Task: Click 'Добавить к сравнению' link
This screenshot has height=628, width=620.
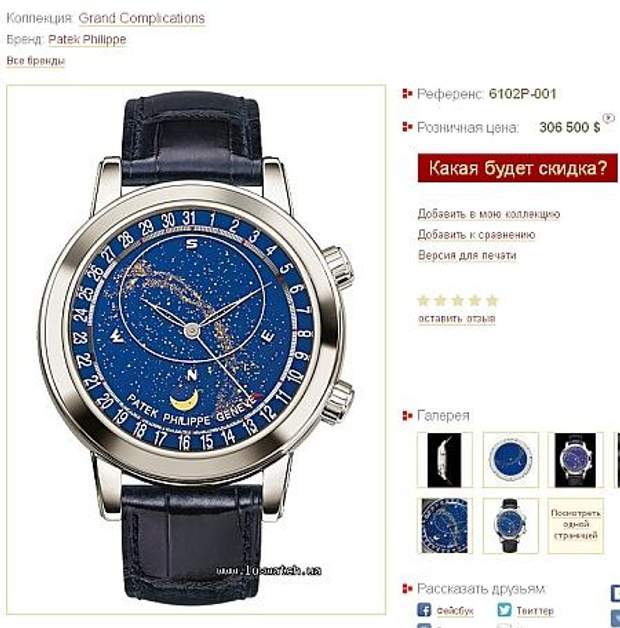Action: pos(477,235)
